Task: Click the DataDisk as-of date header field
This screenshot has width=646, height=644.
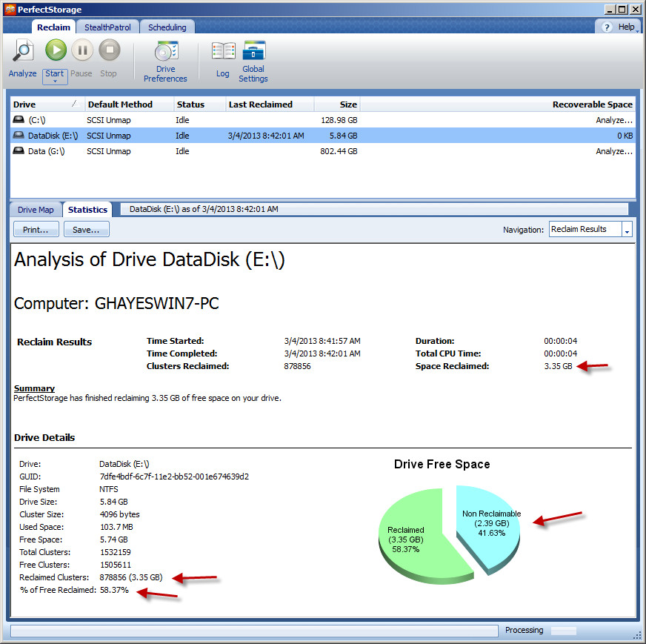Action: pos(374,209)
